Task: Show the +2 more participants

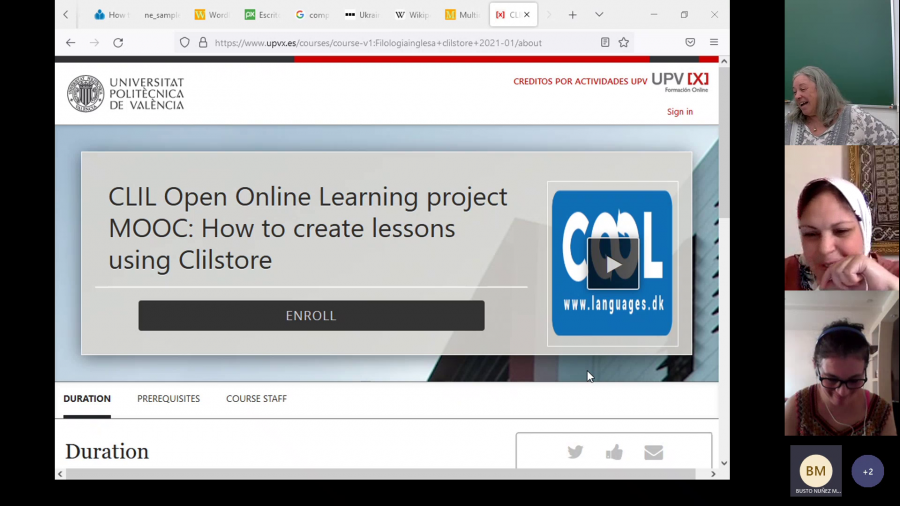Action: point(868,472)
